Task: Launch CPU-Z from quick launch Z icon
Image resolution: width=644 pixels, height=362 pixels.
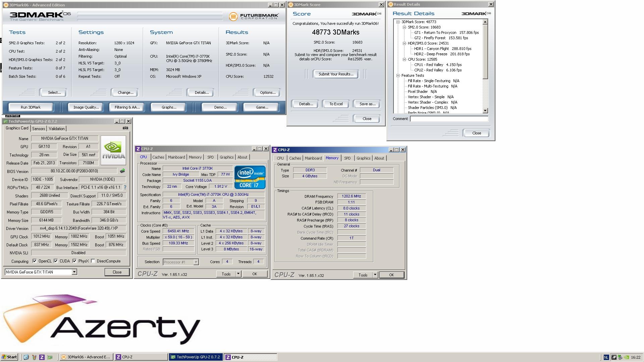Action: click(42, 357)
